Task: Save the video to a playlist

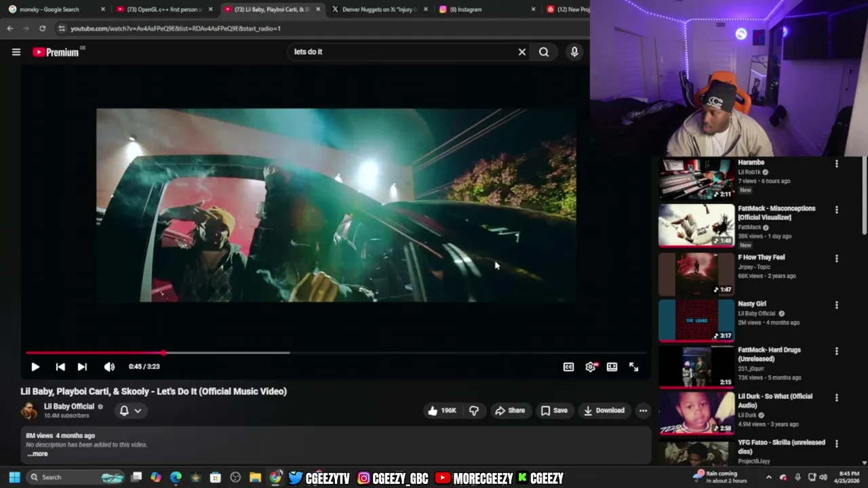Action: click(554, 411)
